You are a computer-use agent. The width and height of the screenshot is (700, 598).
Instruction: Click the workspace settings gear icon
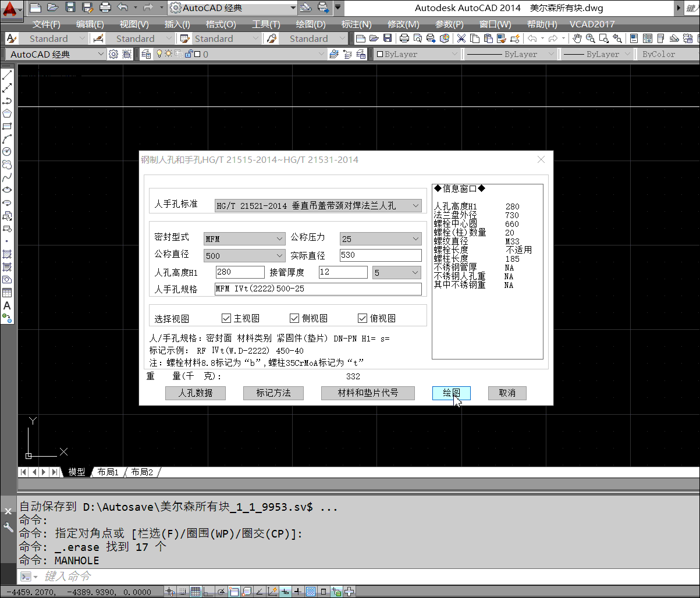click(113, 54)
